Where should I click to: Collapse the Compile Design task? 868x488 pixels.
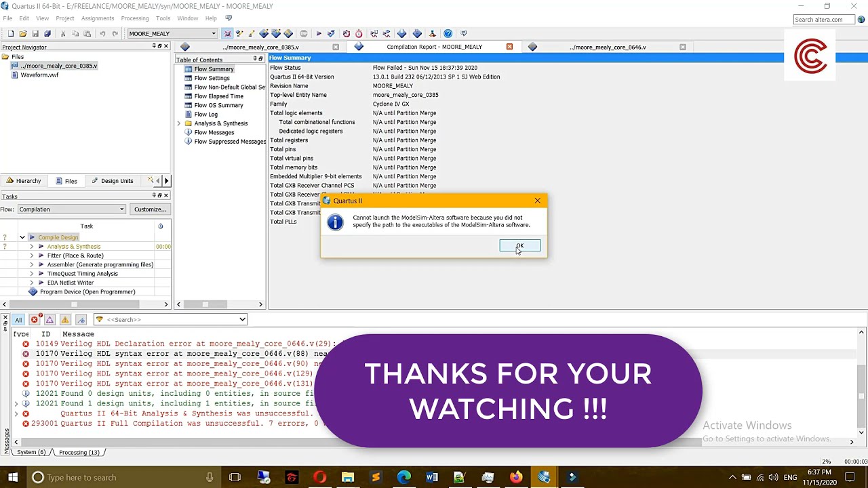point(22,237)
